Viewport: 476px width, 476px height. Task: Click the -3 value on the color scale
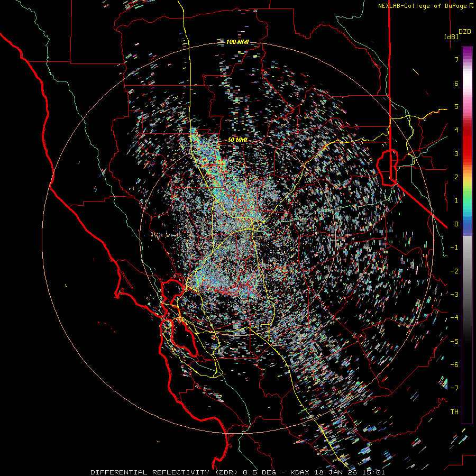tap(454, 295)
